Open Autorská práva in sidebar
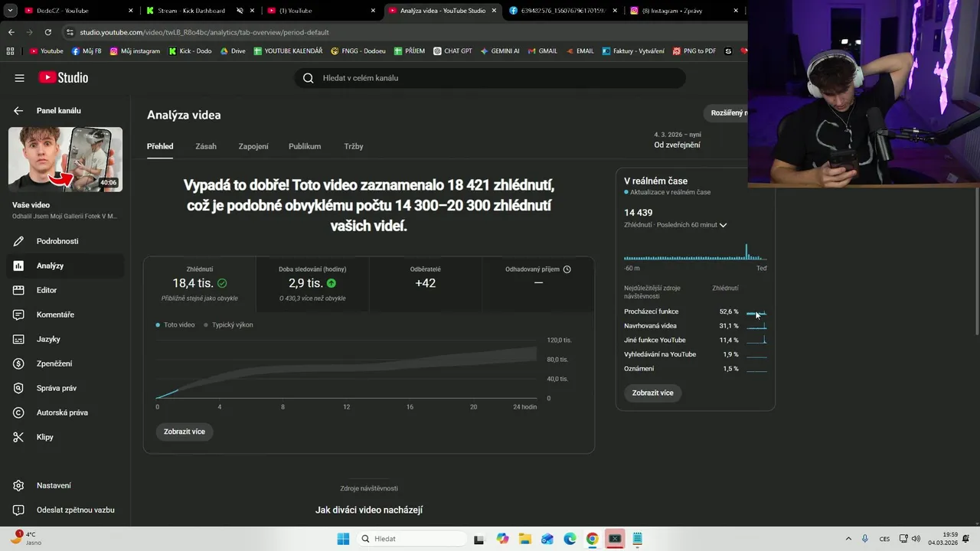 65,412
